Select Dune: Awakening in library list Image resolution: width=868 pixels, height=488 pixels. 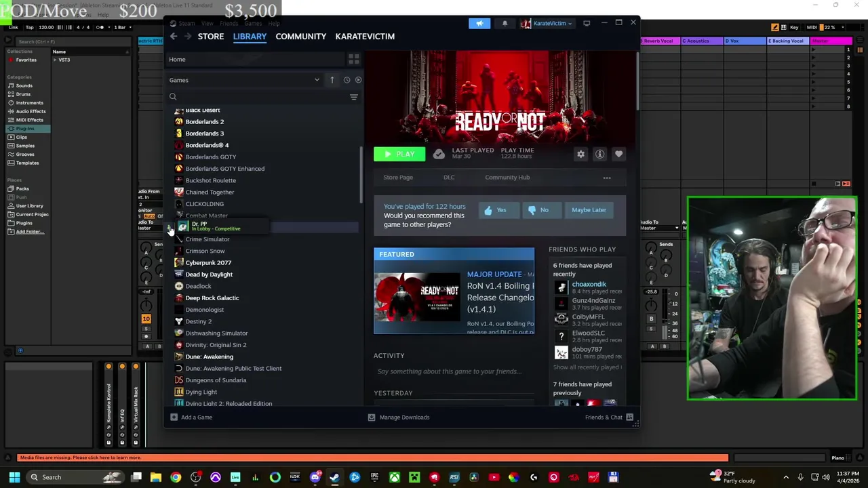(x=209, y=357)
